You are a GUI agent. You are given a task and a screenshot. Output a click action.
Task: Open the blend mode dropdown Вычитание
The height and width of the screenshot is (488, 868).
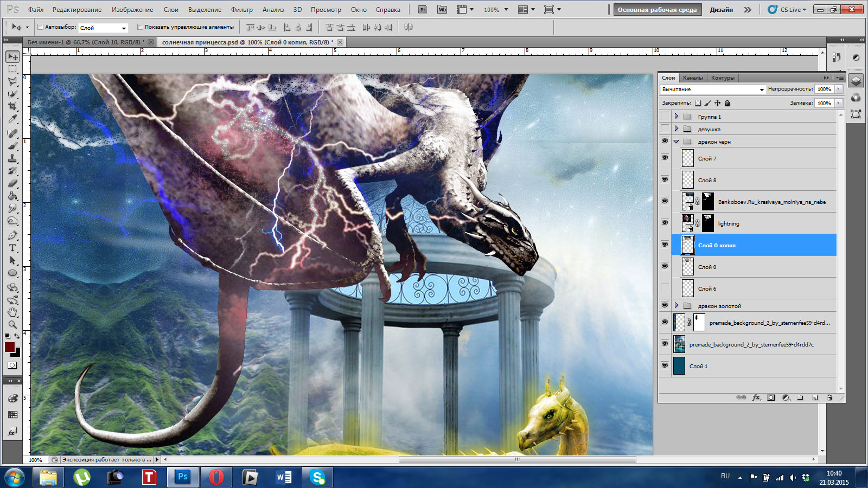point(713,89)
